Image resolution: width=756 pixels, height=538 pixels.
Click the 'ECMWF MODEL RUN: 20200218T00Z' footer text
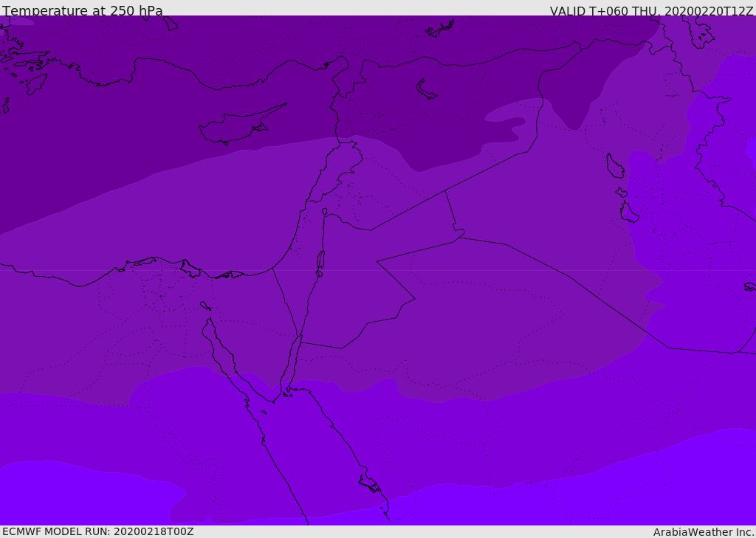point(98,531)
